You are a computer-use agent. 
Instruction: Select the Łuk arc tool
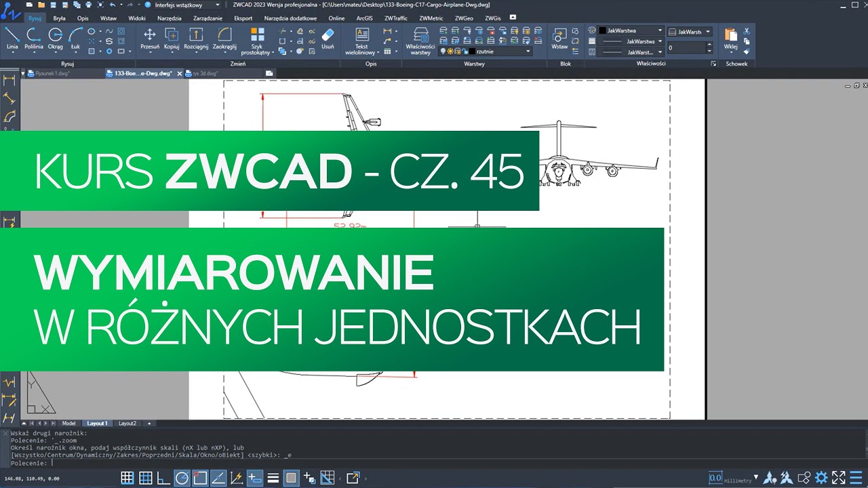click(x=75, y=39)
